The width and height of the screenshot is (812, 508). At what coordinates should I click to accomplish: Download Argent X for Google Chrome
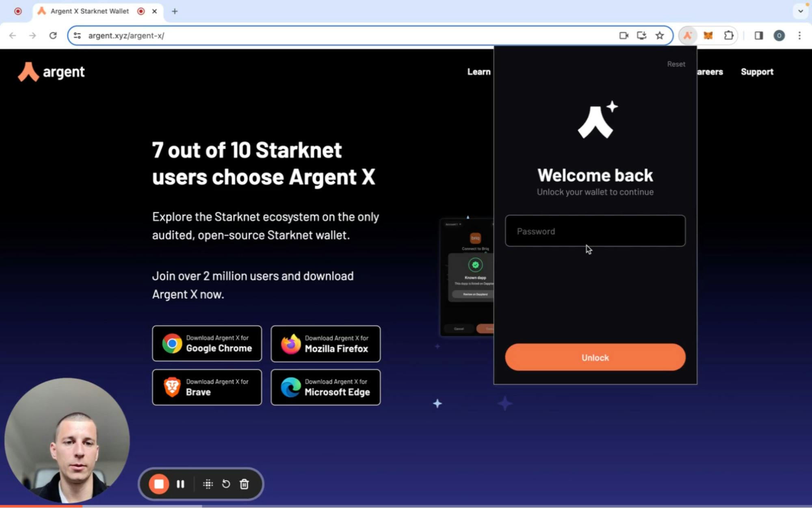[207, 343]
